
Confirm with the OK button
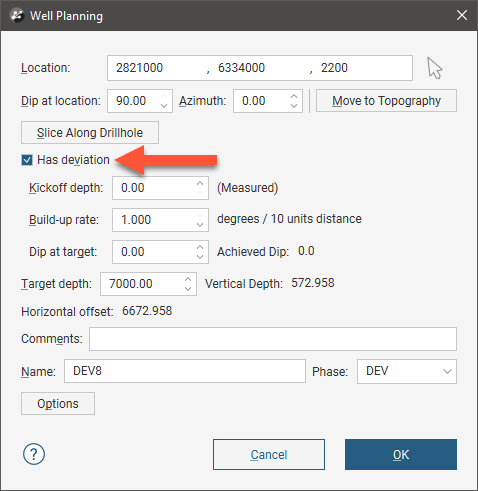click(x=401, y=454)
